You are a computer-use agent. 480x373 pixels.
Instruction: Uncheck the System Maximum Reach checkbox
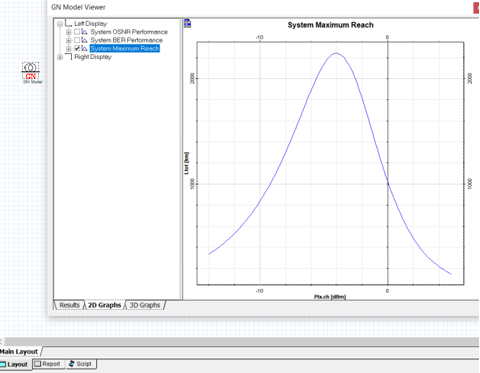pos(77,49)
